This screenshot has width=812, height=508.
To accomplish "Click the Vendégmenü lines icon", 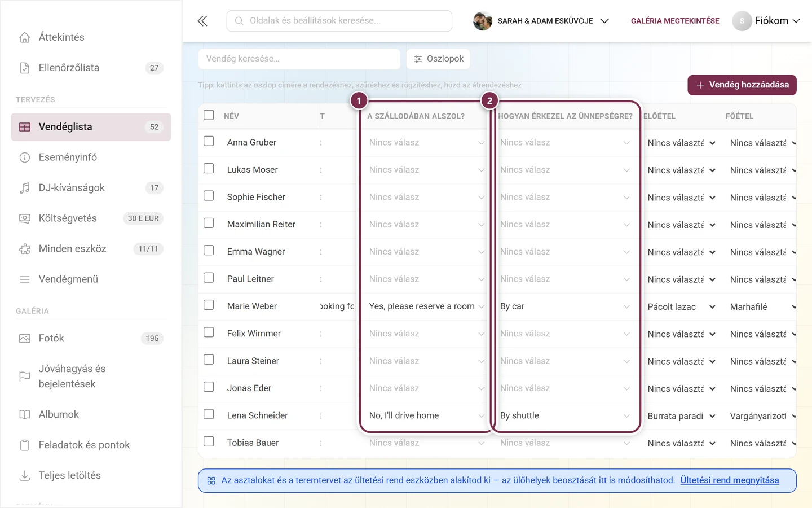I will click(x=25, y=279).
